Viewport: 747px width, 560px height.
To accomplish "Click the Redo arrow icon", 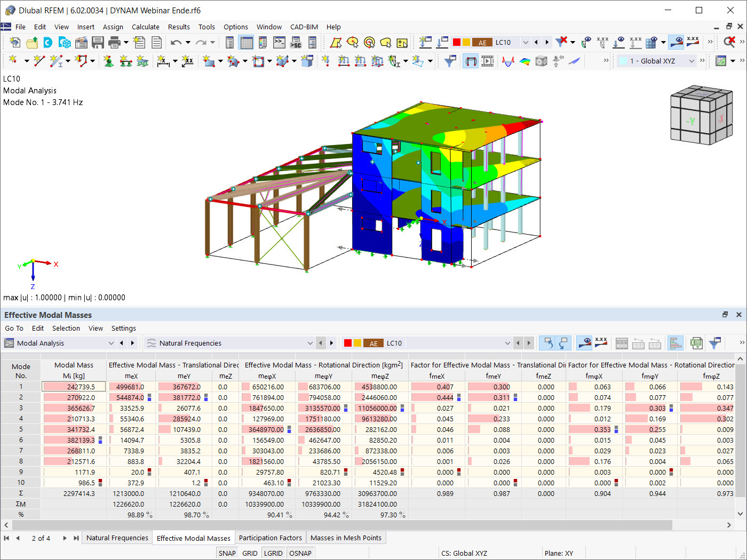I will [201, 43].
